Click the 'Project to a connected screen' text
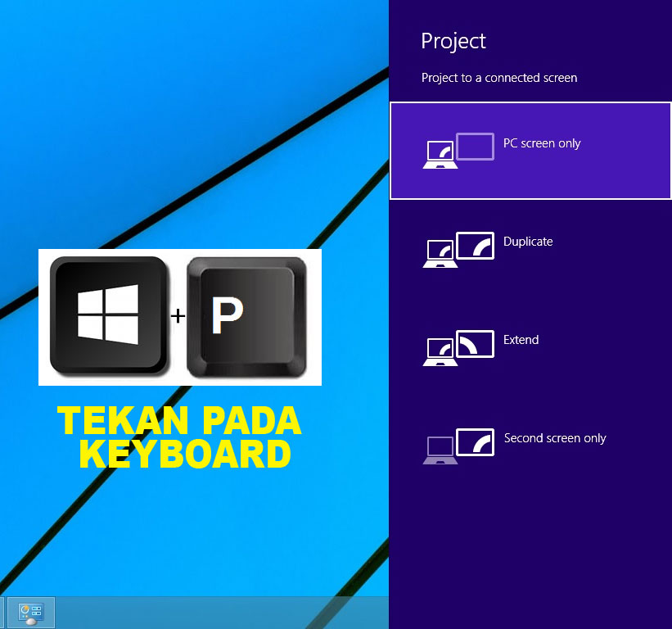 coord(499,78)
